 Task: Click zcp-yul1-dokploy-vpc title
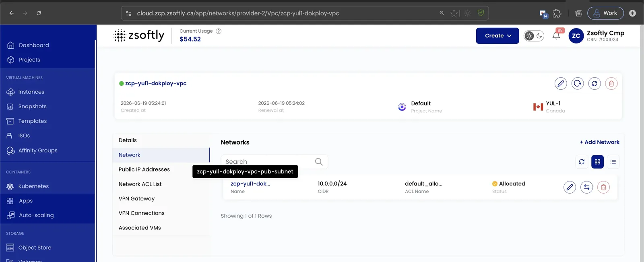(x=156, y=83)
